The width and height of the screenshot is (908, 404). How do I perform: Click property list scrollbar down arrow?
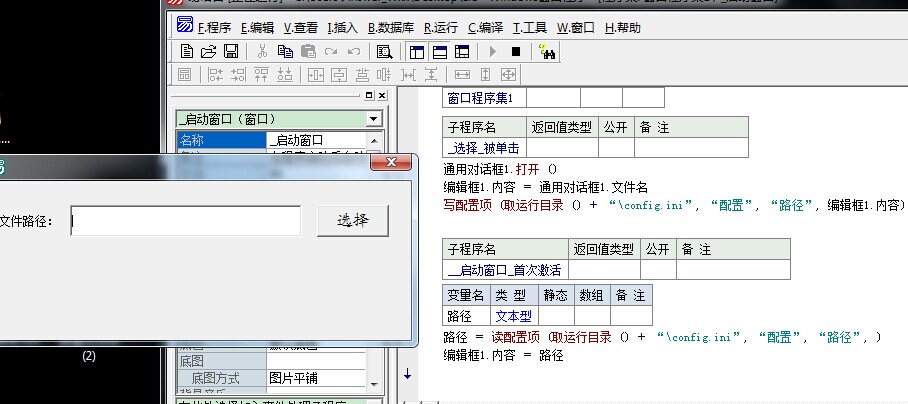pos(374,383)
